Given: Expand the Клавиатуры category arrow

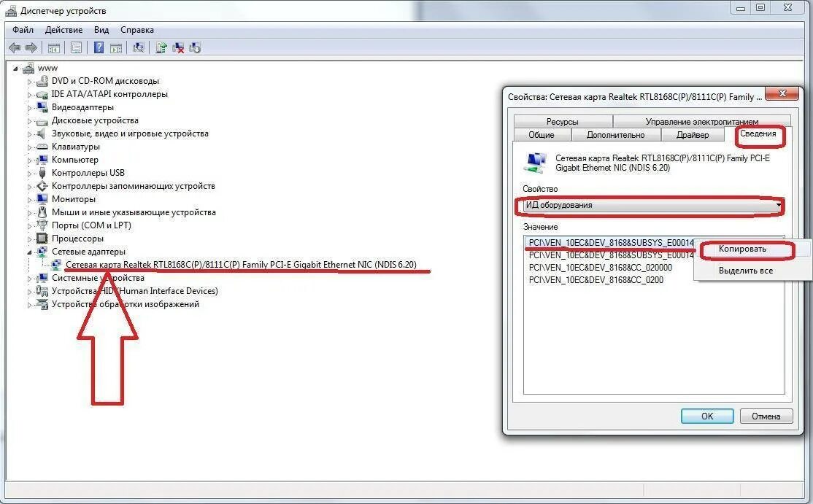Looking at the screenshot, I should [29, 147].
